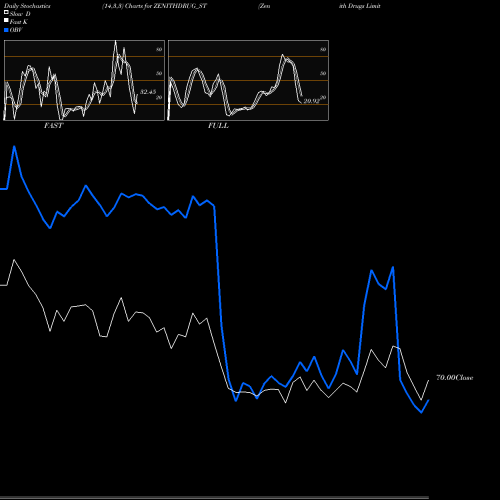Click the horizontal scrollbar at the bottom
Image resolution: width=500 pixels, height=500 pixels.
(x=214, y=497)
